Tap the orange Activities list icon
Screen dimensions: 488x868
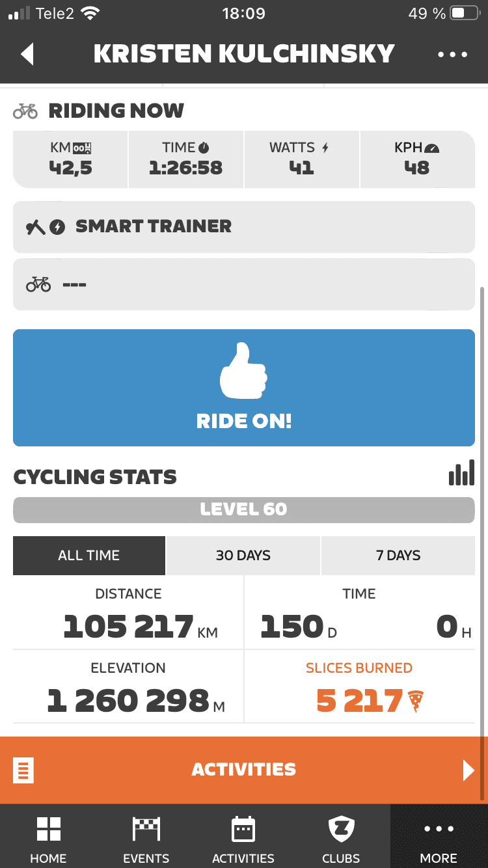(x=23, y=770)
